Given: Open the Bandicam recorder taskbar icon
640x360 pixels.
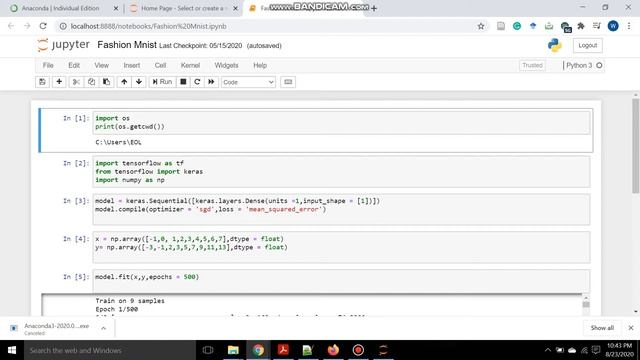Looking at the screenshot, I should 358,350.
